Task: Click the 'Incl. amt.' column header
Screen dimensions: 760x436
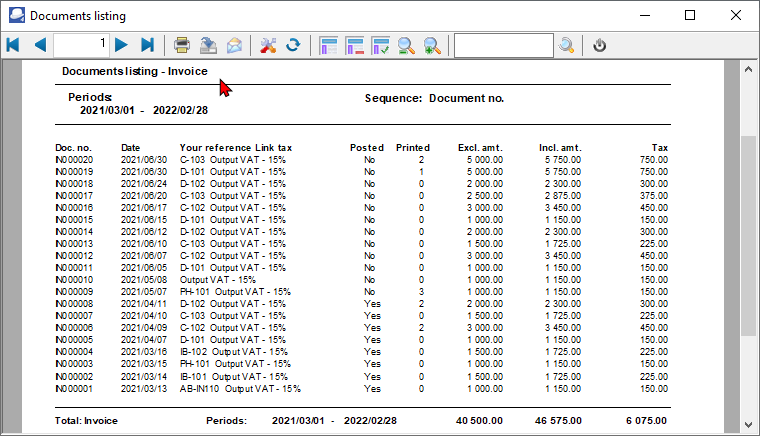Action: coord(560,148)
